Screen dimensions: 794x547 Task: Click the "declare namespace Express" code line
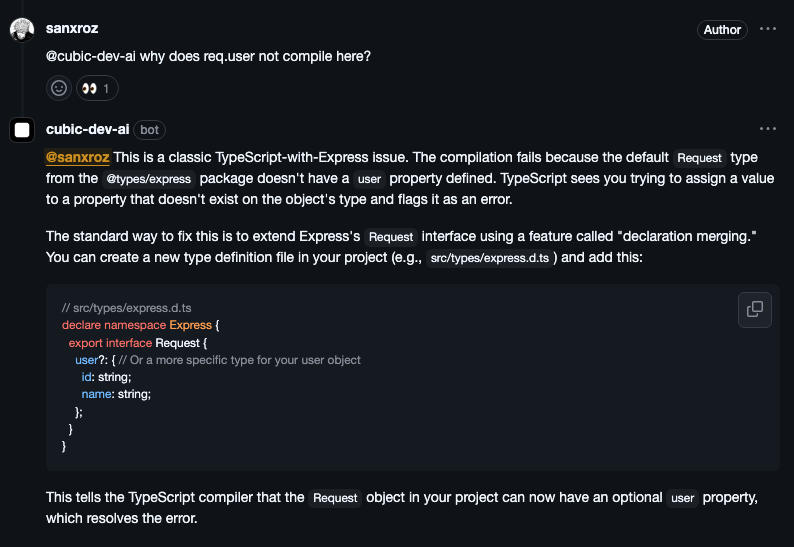[x=139, y=325]
